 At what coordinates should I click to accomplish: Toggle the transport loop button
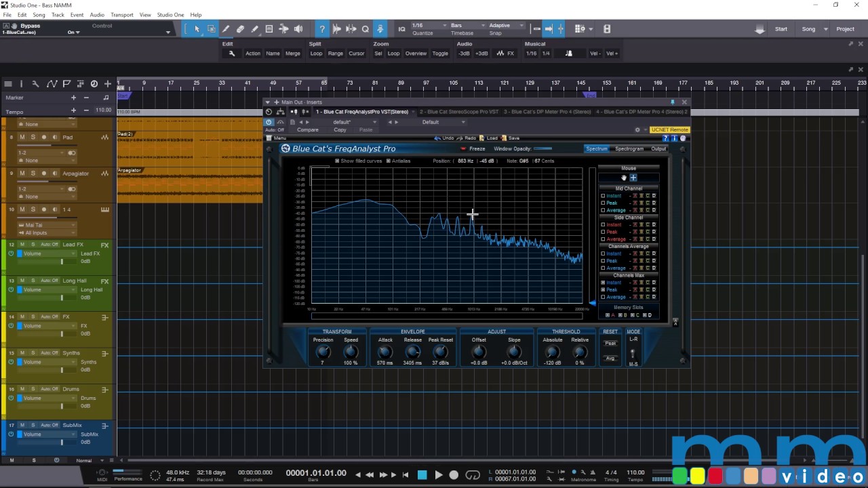pos(473,475)
